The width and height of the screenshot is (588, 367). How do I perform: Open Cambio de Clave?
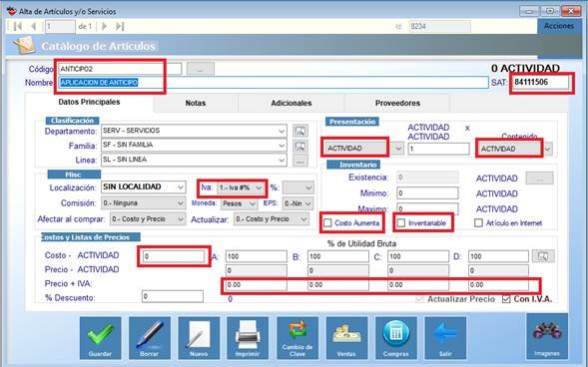tap(297, 338)
